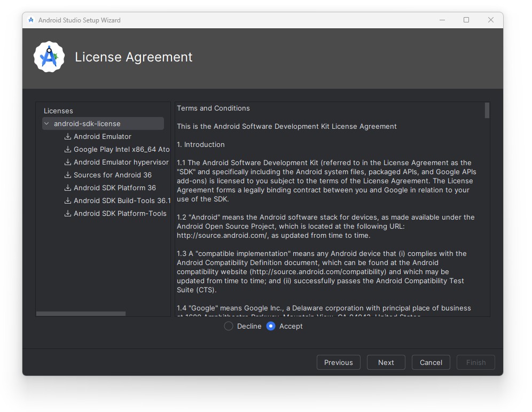Go back with the Previous button
532x412 pixels.
click(x=338, y=362)
